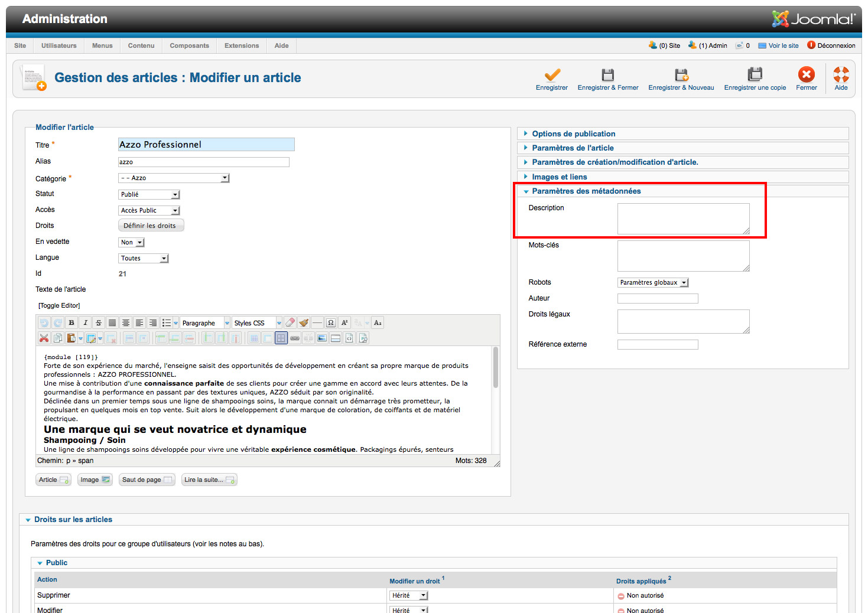Collapse Droits sur les articles section
Viewport: 868px width, 613px height.
(434, 520)
